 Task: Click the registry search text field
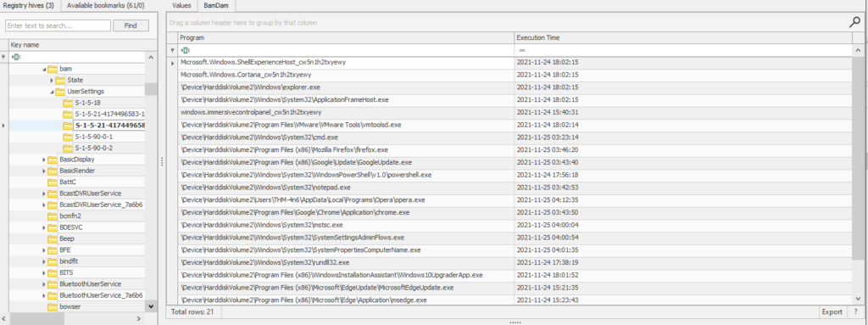[x=58, y=25]
